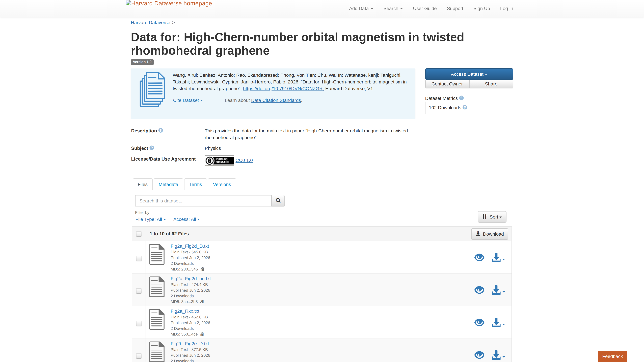644x362 pixels.
Task: Click the Harvard Dataverse breadcrumb link
Action: [x=150, y=22]
